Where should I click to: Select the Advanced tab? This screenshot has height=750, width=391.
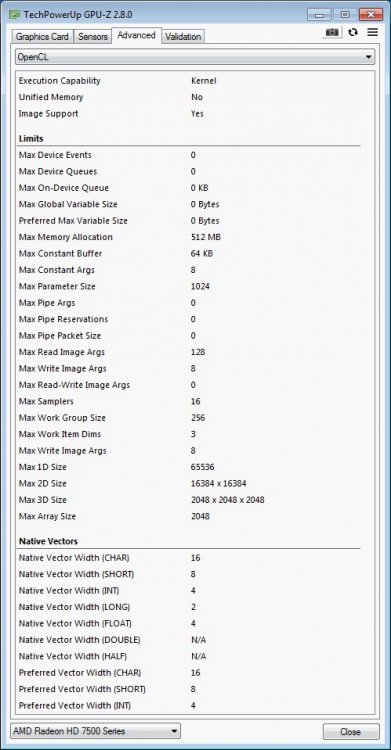(136, 35)
